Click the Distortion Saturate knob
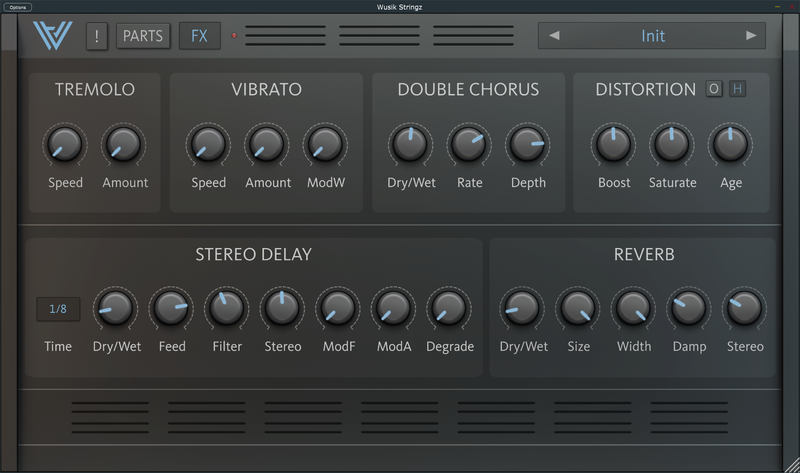This screenshot has width=800, height=473. [672, 144]
